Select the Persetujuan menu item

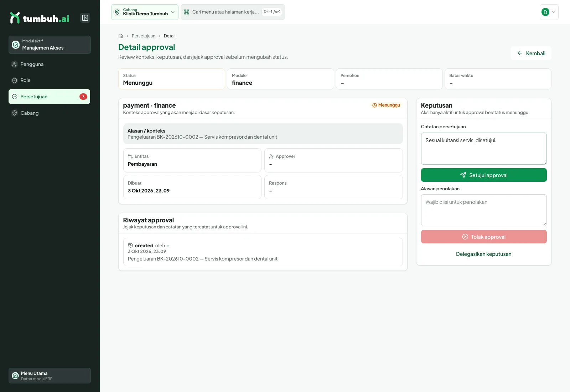click(x=49, y=97)
